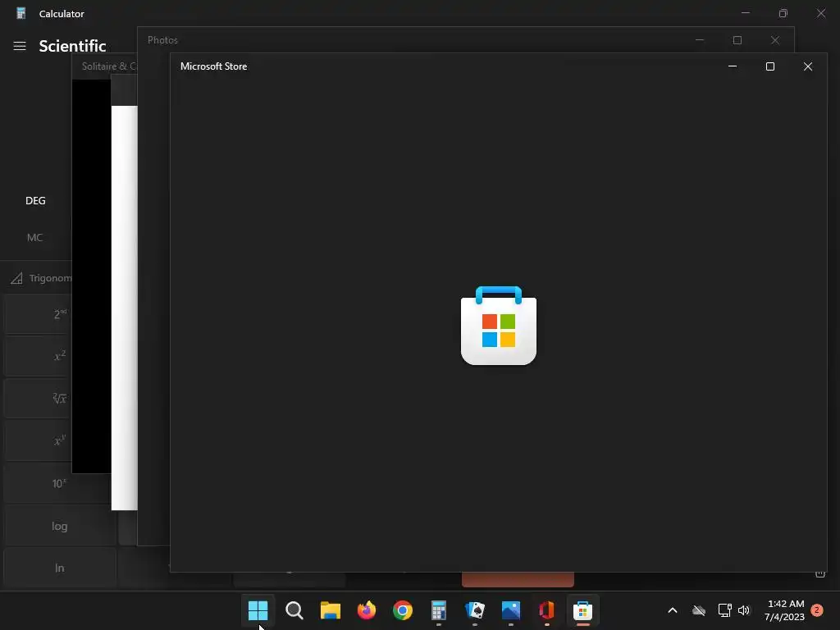Click the log key in Calculator
This screenshot has width=840, height=630.
[59, 526]
